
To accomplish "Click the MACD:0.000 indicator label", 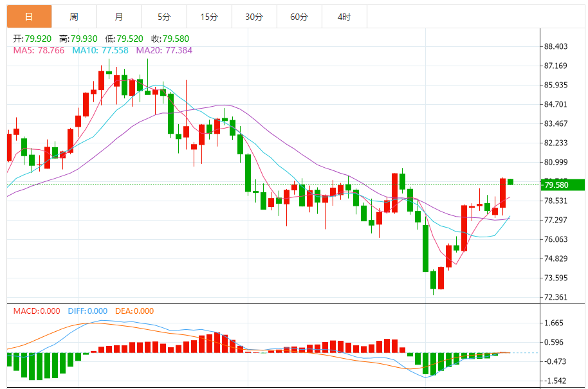I will (37, 311).
